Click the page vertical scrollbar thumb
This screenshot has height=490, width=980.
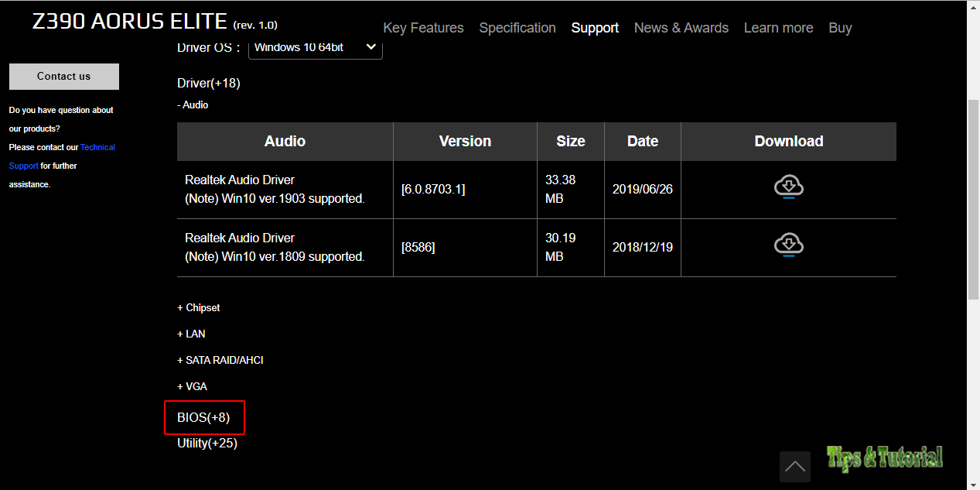click(974, 200)
